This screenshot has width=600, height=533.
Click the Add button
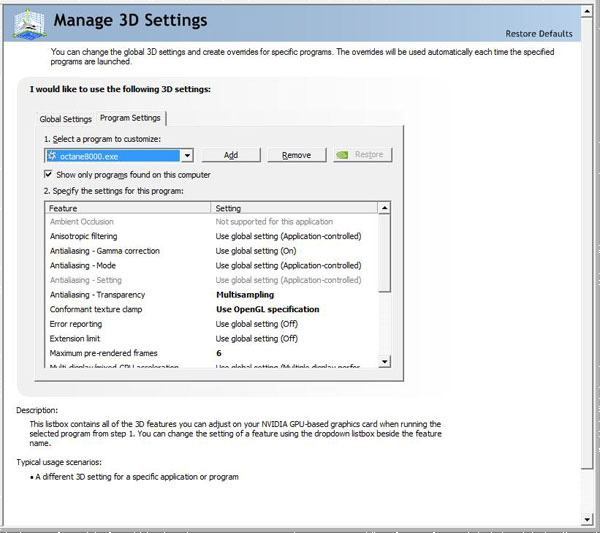231,155
